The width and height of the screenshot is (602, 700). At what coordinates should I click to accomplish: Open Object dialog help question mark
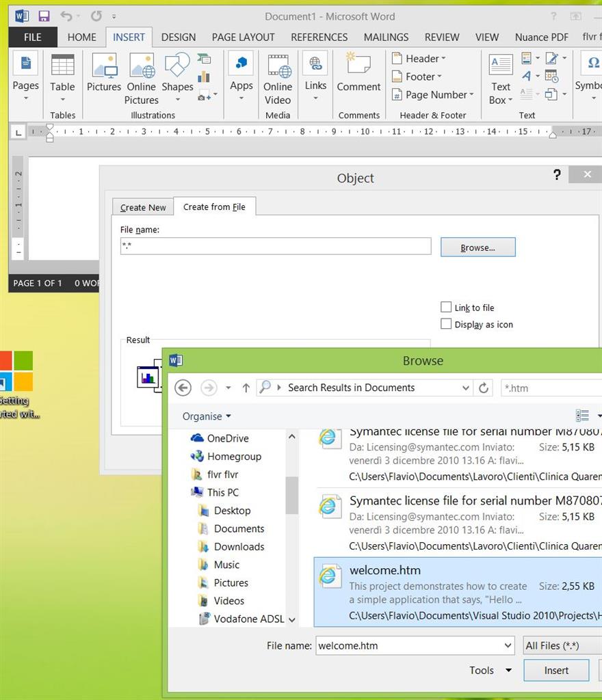tap(556, 174)
